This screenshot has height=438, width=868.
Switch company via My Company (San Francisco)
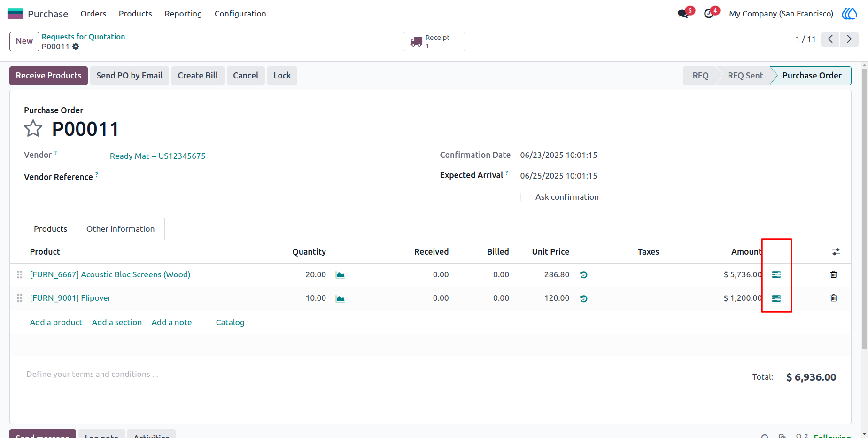781,14
